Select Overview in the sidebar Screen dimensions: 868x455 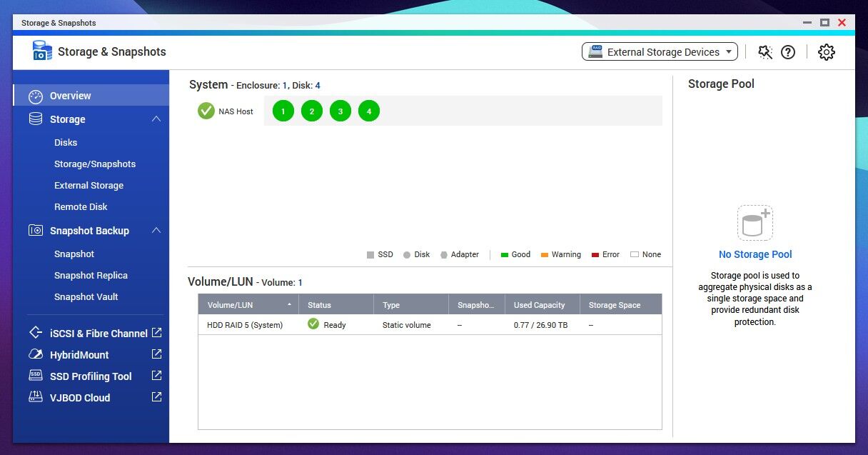[x=91, y=96]
